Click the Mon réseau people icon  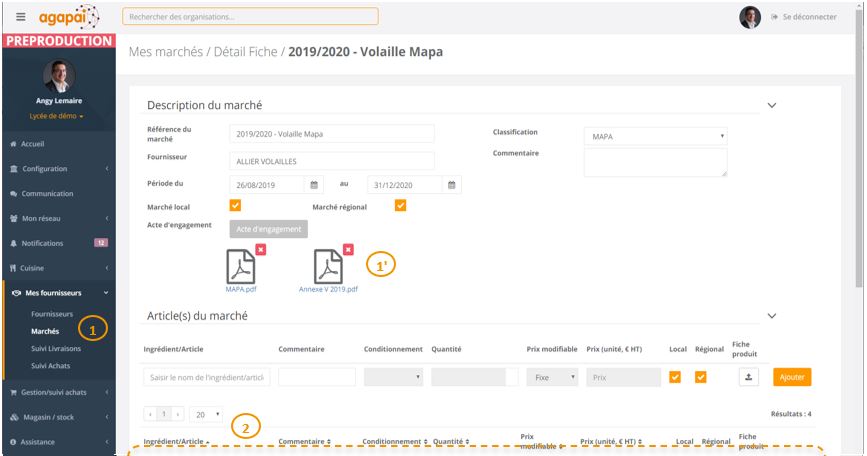[x=14, y=218]
